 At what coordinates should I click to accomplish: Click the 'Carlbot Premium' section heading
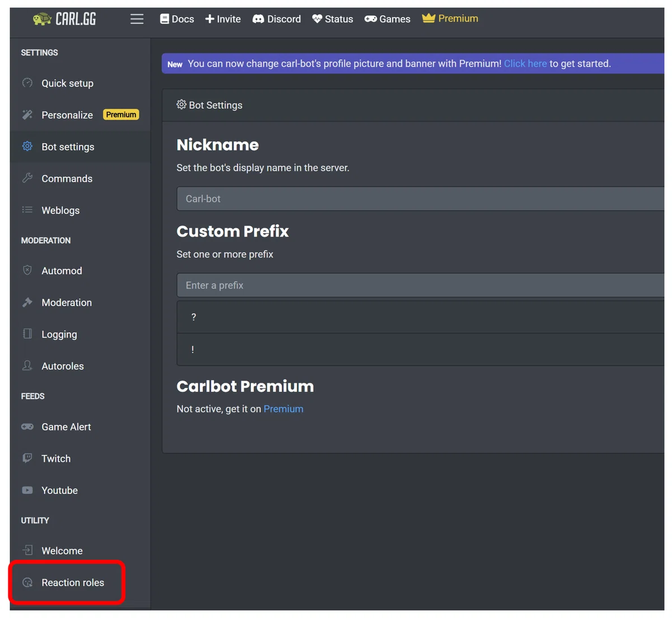click(245, 386)
